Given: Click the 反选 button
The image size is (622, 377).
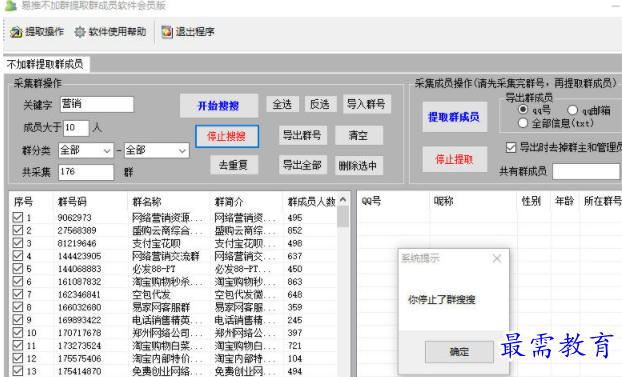Looking at the screenshot, I should (x=321, y=104).
